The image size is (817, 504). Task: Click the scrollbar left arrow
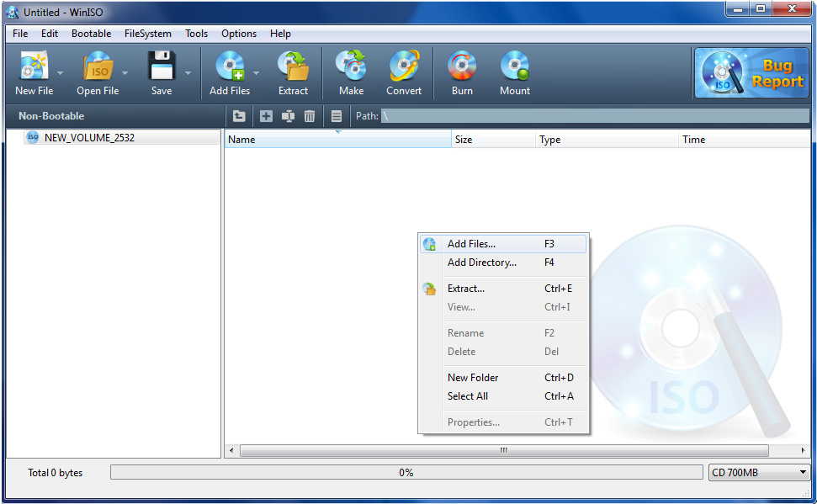(231, 450)
